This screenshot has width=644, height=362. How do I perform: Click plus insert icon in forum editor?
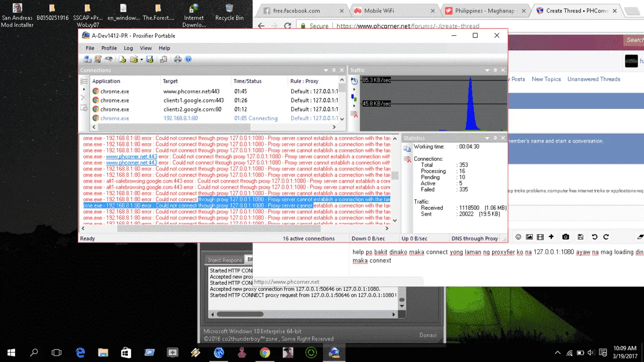pyautogui.click(x=551, y=237)
